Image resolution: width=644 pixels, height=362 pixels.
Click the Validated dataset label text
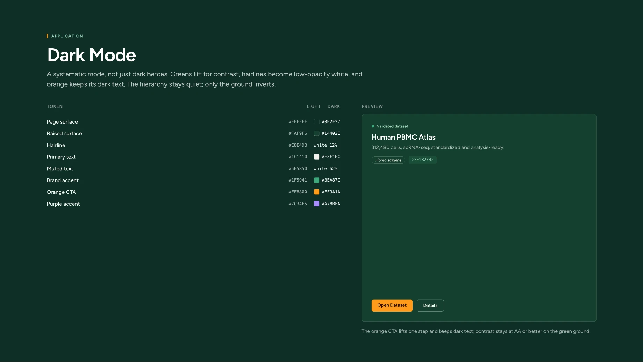coord(392,126)
